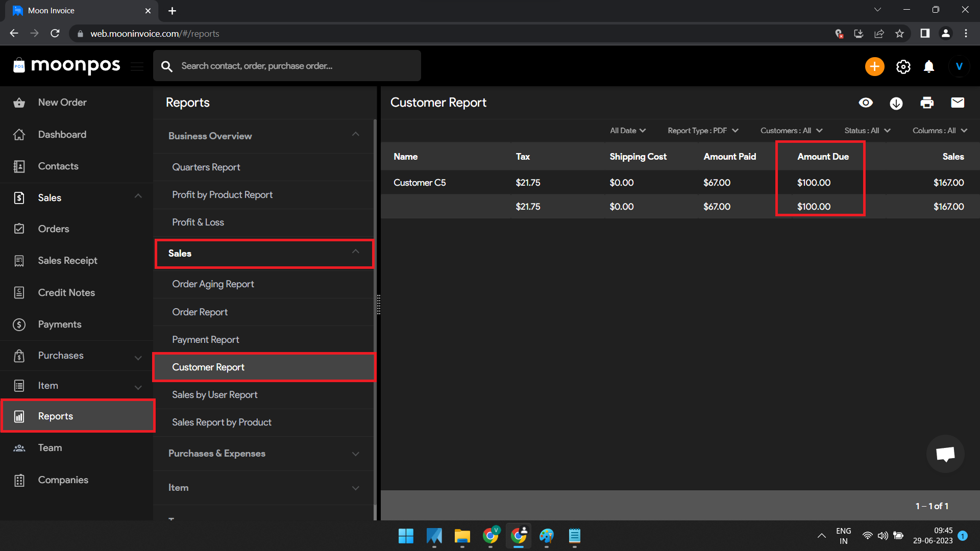Click the search contact input field
Screen dimensions: 980x551
click(x=287, y=65)
